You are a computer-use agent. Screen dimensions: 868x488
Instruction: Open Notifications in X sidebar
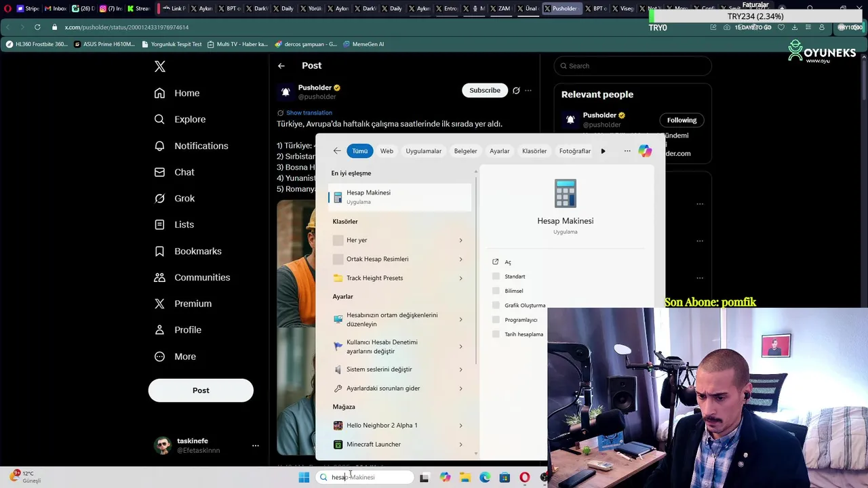click(191, 146)
